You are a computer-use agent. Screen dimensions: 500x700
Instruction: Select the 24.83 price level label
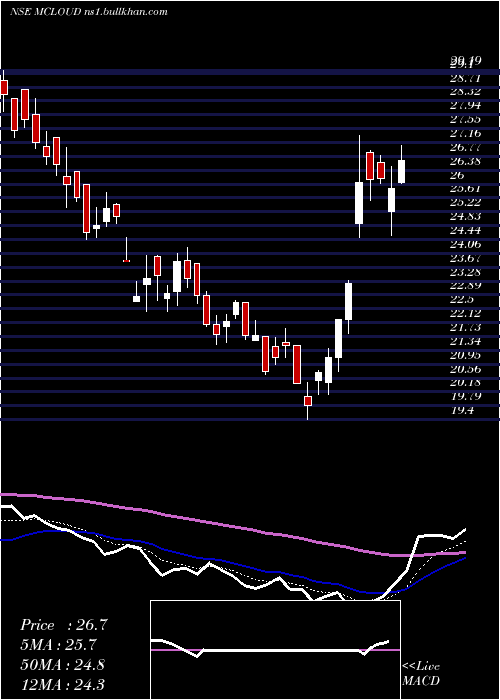click(x=465, y=217)
